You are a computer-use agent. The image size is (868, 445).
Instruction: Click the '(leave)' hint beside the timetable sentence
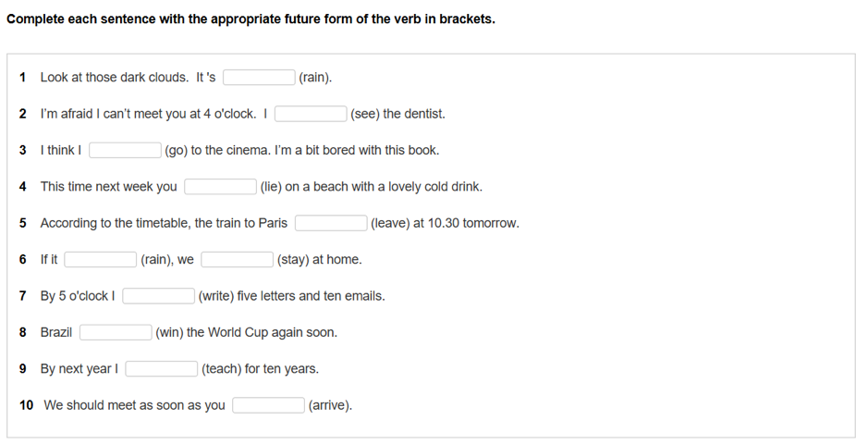pos(390,223)
